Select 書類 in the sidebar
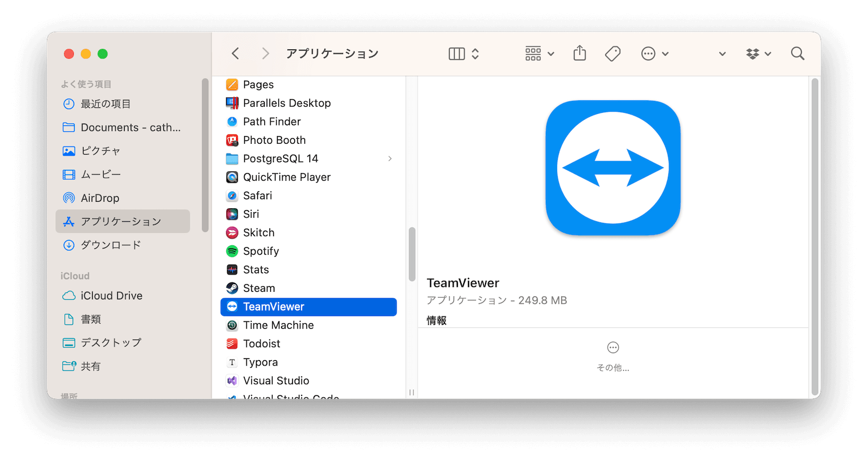 [x=123, y=319]
